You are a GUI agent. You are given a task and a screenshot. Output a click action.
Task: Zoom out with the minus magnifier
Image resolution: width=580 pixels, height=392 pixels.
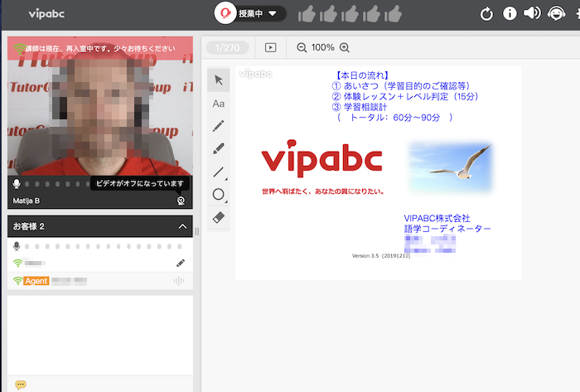click(302, 48)
